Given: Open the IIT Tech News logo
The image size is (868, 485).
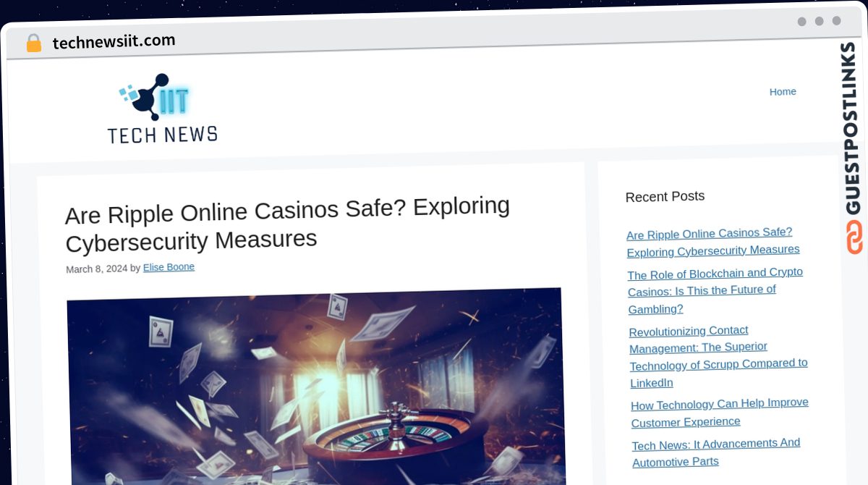Looking at the screenshot, I should [162, 108].
